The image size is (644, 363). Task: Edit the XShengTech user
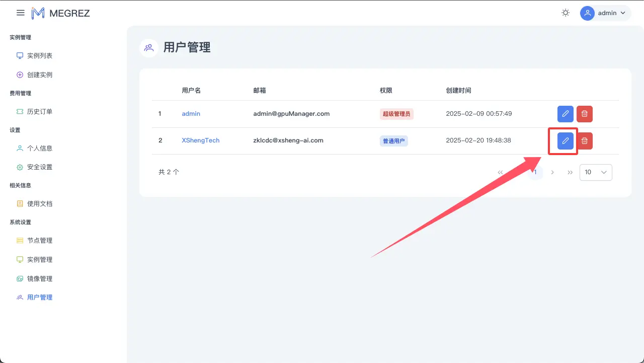566,141
